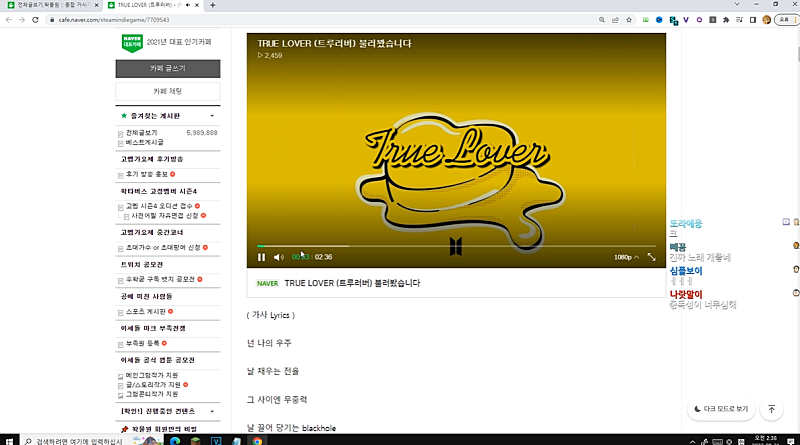Seek on the video progress bar
Viewport: 800px width, 445px height.
(456, 246)
